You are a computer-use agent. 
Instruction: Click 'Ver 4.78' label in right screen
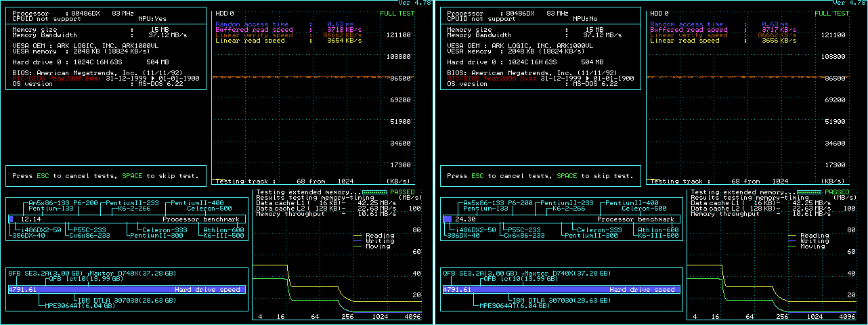[x=848, y=3]
